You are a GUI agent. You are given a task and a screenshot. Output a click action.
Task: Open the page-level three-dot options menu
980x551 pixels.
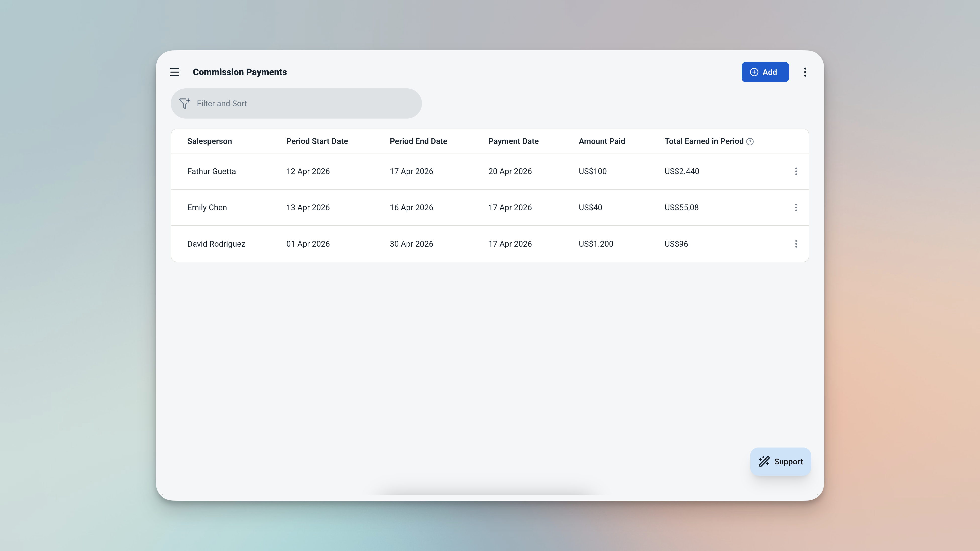(805, 72)
